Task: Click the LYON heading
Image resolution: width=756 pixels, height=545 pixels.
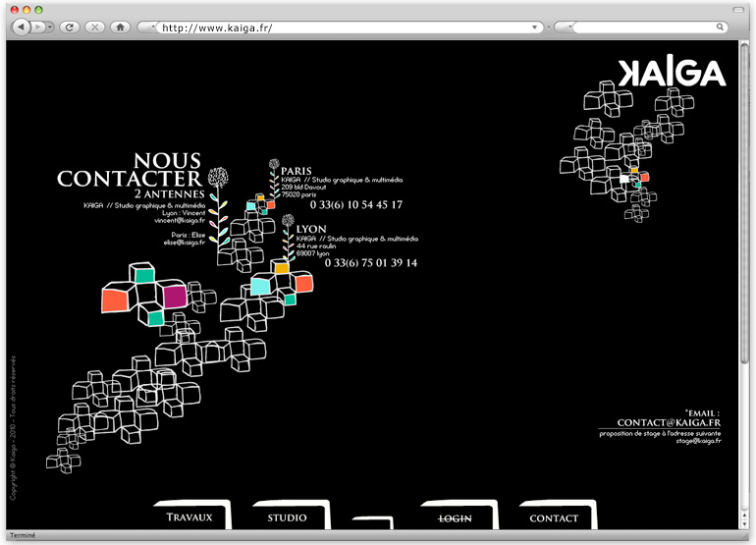Action: [x=311, y=229]
